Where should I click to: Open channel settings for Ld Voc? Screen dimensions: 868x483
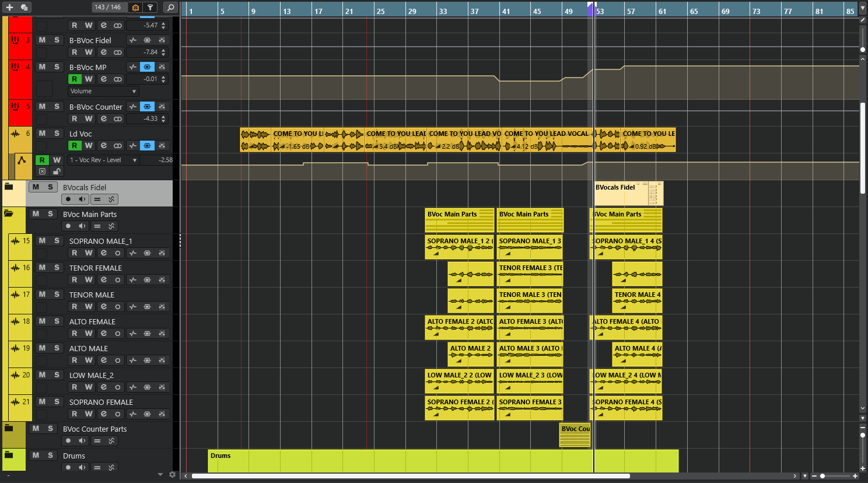[103, 146]
